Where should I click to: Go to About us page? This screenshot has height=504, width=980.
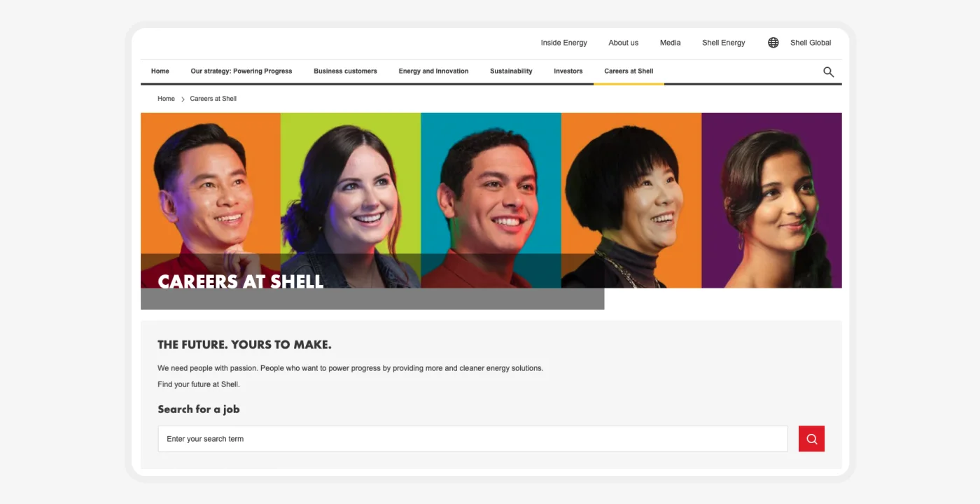click(623, 43)
